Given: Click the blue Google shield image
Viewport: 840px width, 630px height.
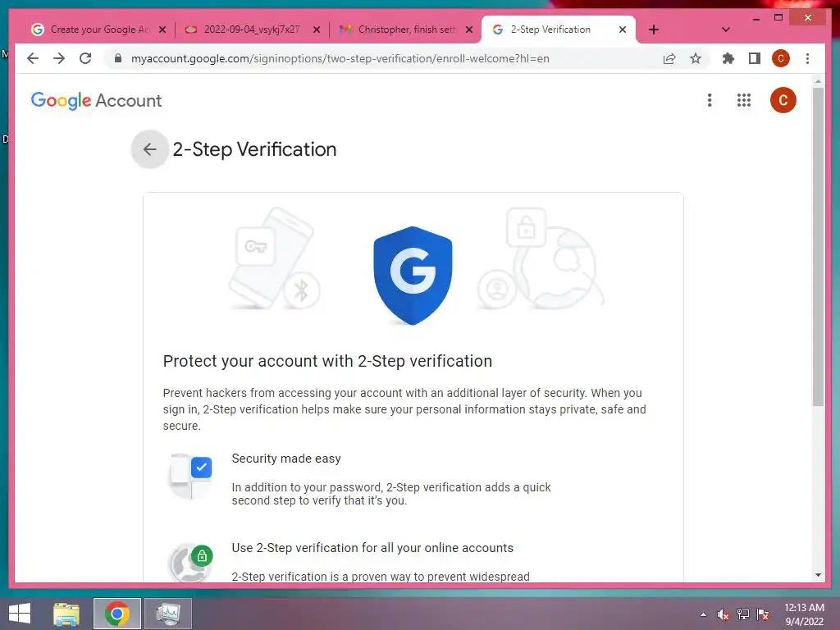Looking at the screenshot, I should pyautogui.click(x=413, y=276).
